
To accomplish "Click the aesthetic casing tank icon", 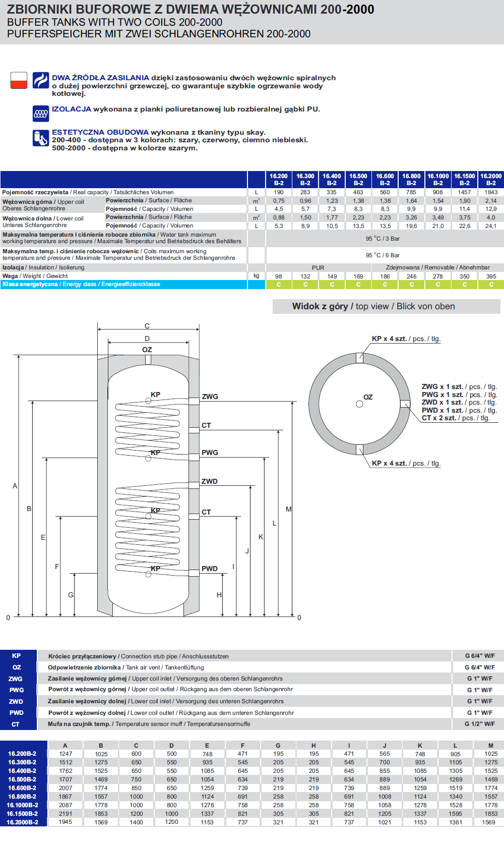I will [x=41, y=138].
